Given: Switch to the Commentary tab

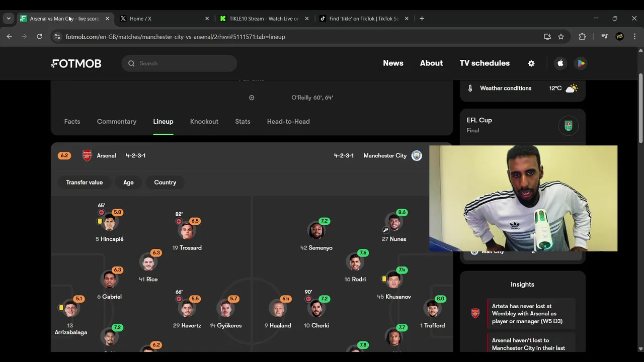Looking at the screenshot, I should (x=117, y=122).
